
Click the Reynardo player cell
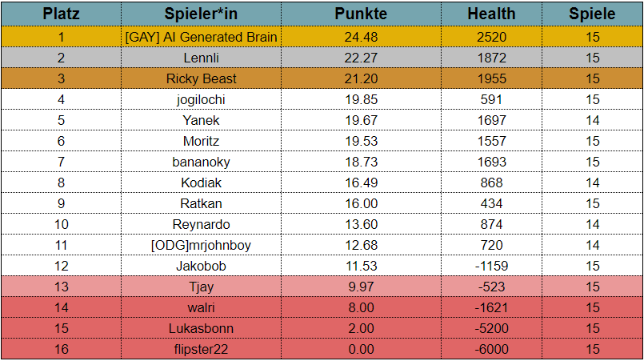[202, 224]
